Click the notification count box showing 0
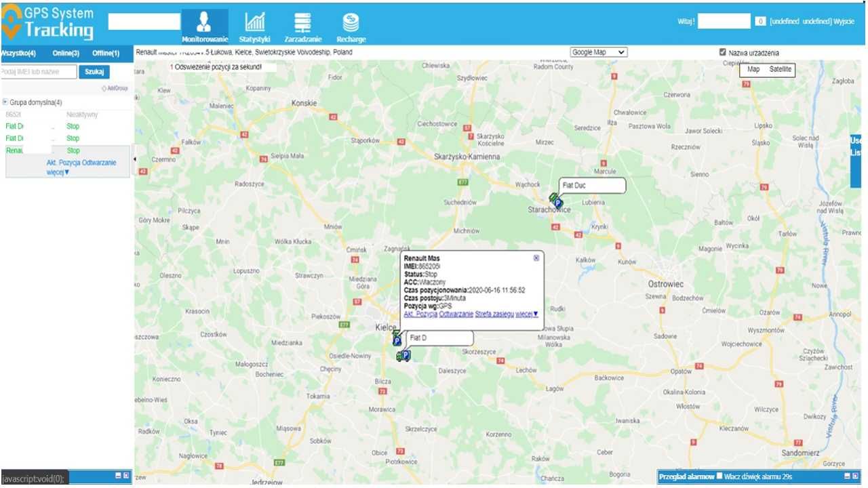Image resolution: width=868 pixels, height=488 pixels. pyautogui.click(x=761, y=22)
